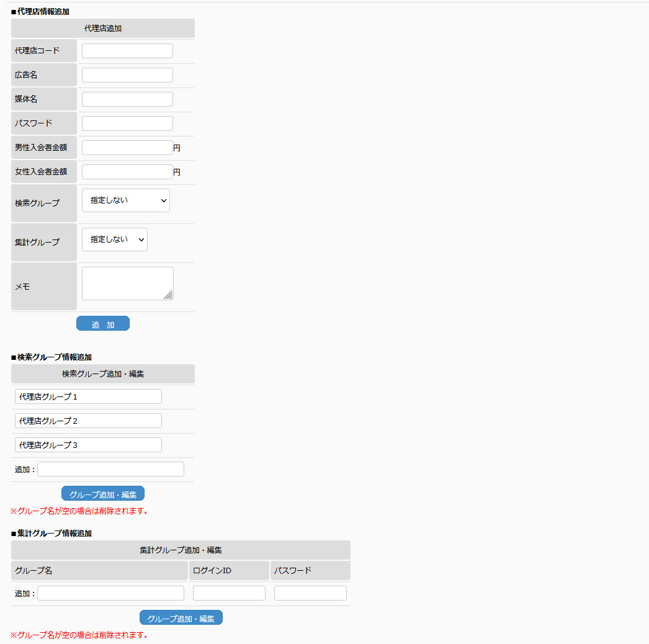Image resolution: width=649 pixels, height=644 pixels.
Task: Click inside the メモ textarea
Action: [124, 283]
